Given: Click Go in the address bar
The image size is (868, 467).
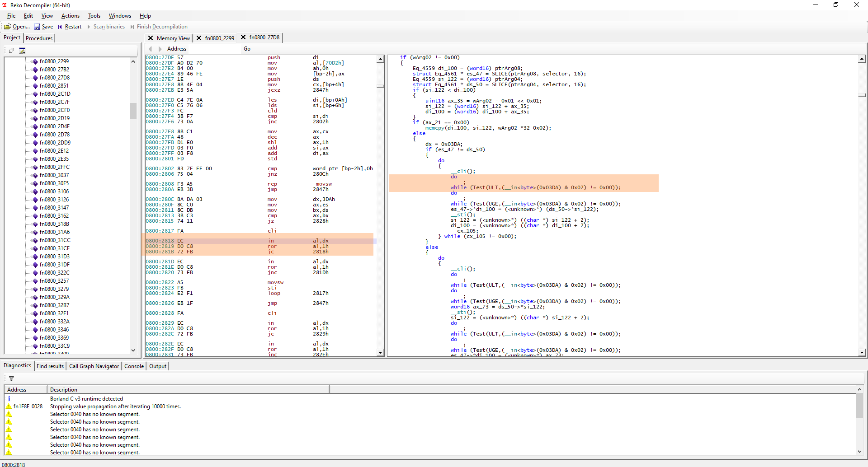Looking at the screenshot, I should pos(247,49).
